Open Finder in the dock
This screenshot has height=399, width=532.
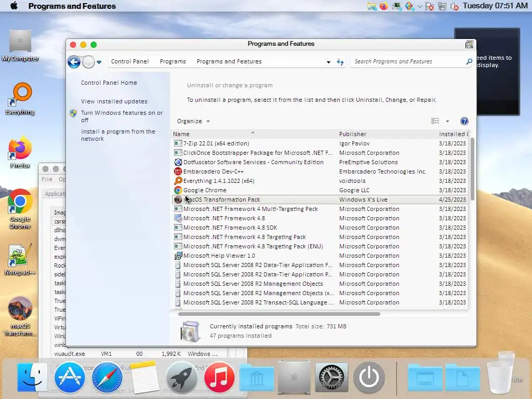[32, 377]
